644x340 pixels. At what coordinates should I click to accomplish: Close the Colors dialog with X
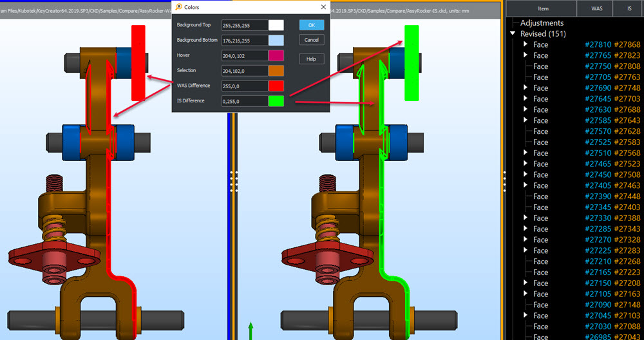click(323, 7)
